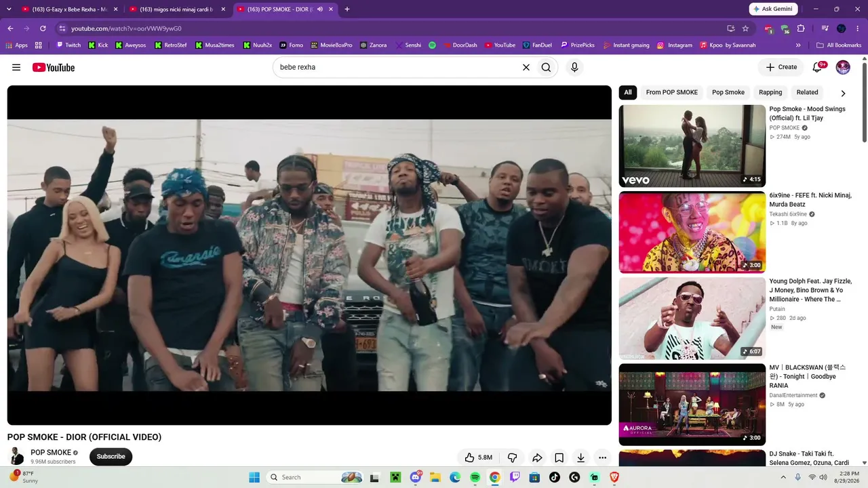Open more actions under the video

click(602, 457)
